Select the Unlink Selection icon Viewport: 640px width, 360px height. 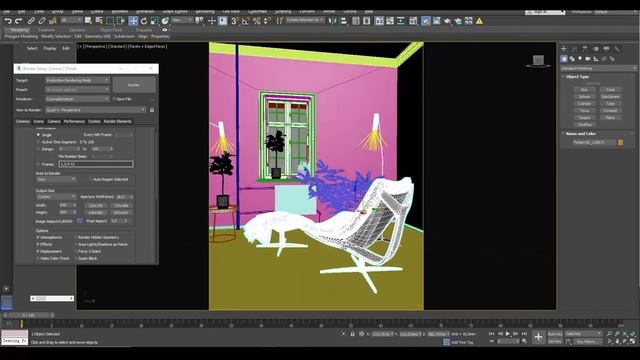[x=42, y=21]
